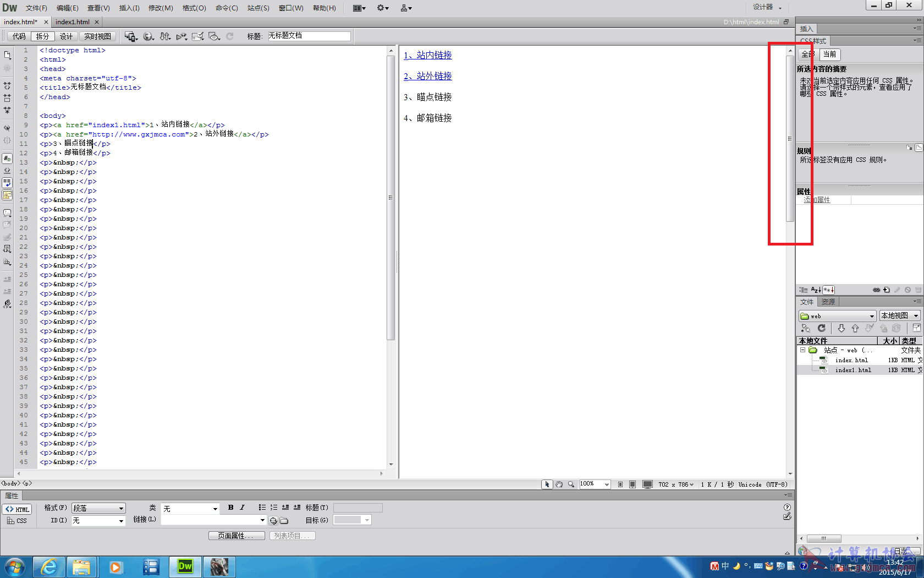924x578 pixels.
Task: Open the extend Dreamweaver gear menu
Action: pyautogui.click(x=383, y=8)
